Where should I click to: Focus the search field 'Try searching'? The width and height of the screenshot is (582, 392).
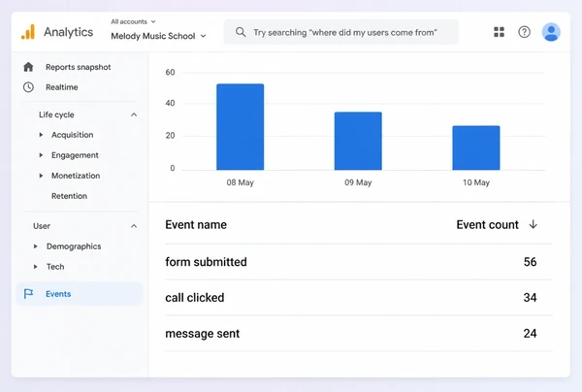tap(340, 32)
